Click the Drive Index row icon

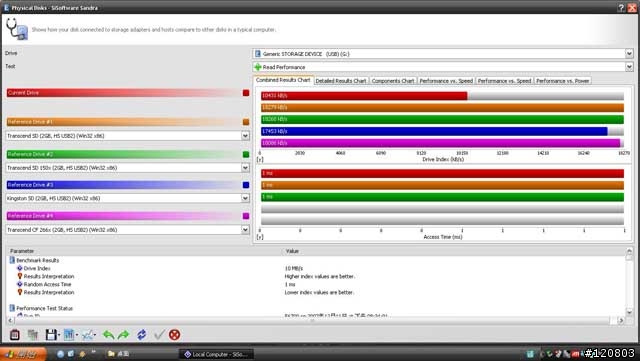tap(19, 268)
